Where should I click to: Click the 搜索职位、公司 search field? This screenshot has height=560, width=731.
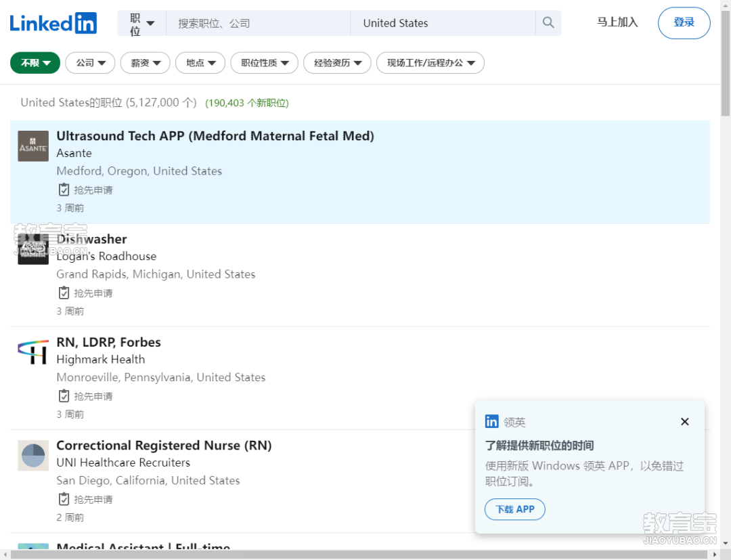click(x=259, y=23)
